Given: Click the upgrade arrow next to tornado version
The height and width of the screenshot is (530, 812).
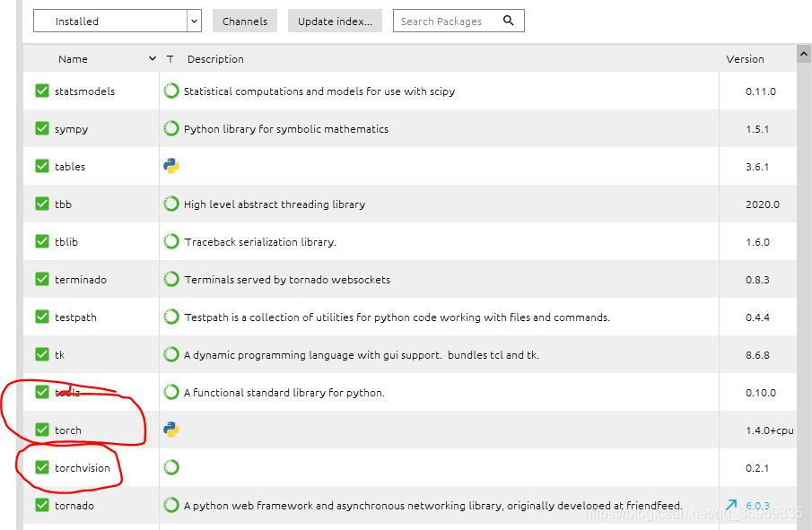Looking at the screenshot, I should pyautogui.click(x=730, y=505).
